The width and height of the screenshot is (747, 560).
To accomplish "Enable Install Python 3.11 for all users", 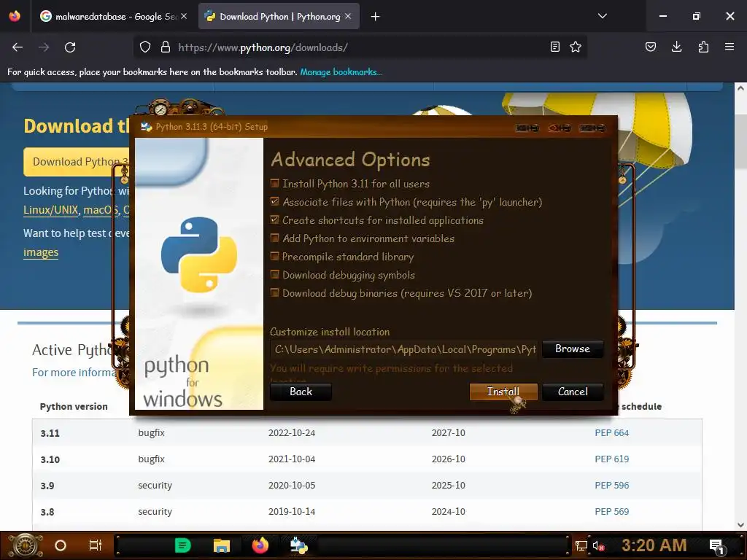I will 275,183.
